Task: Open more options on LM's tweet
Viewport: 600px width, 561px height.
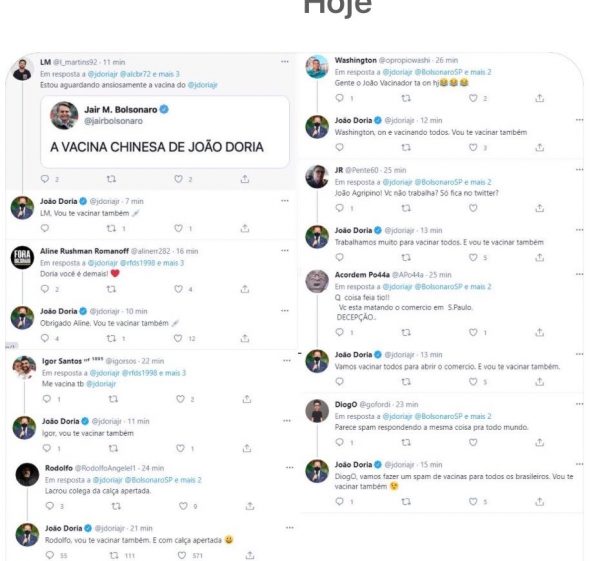Action: (285, 62)
